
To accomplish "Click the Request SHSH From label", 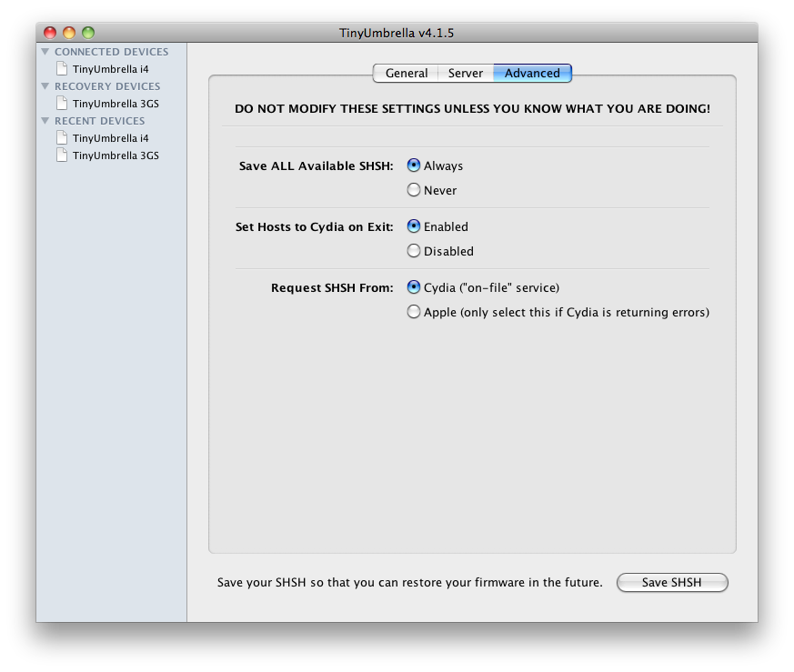I will pyautogui.click(x=332, y=287).
